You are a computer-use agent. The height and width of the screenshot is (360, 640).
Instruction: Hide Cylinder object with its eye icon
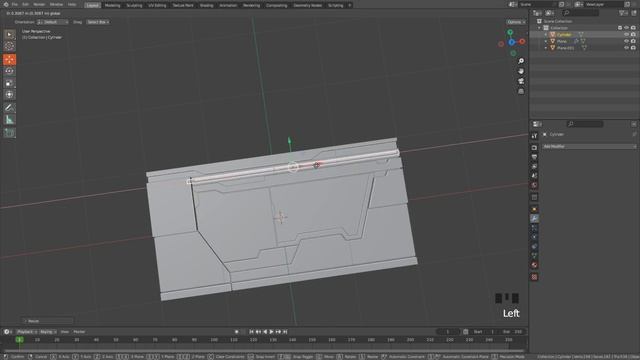click(626, 35)
